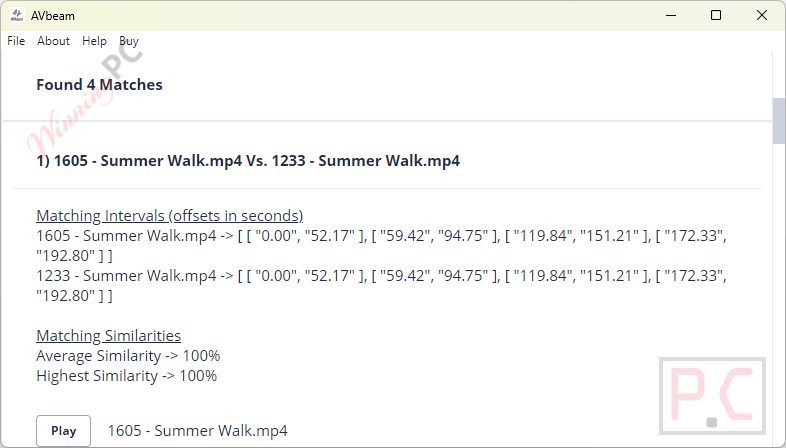Click the scrollbar track below the thumb
The height and width of the screenshot is (448, 786).
point(779,296)
